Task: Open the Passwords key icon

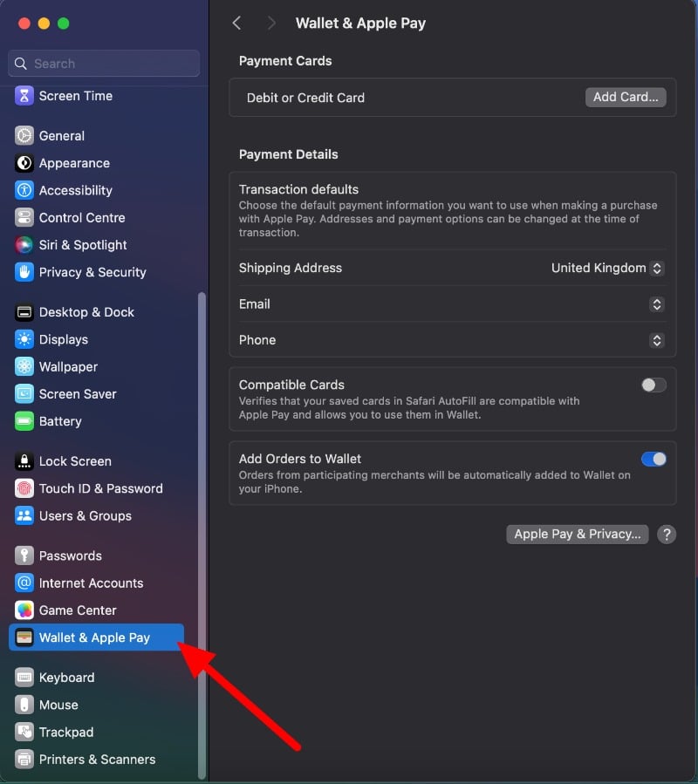Action: click(24, 556)
